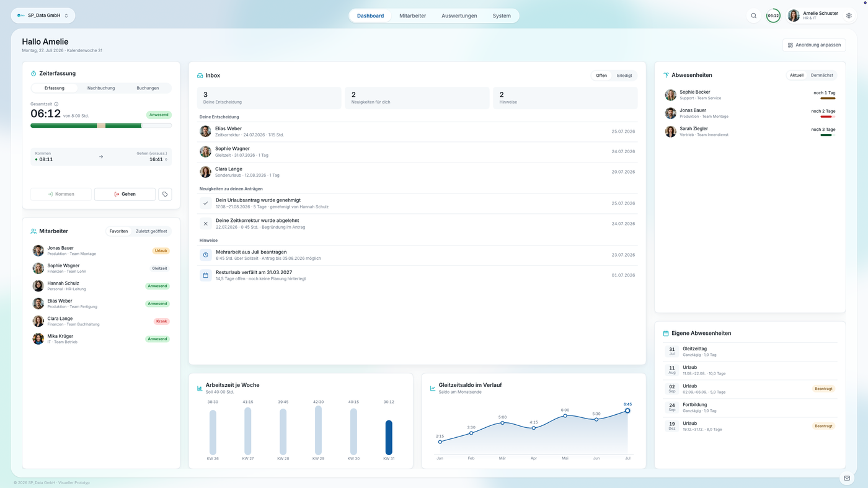Open the Amelie Schuster user menu
The image size is (868, 488).
[x=815, y=16]
